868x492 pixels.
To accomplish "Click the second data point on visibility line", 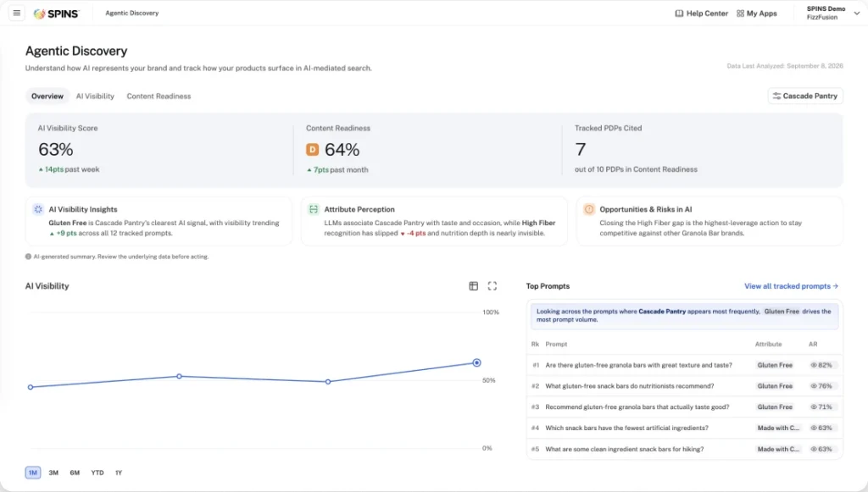I will 179,376.
